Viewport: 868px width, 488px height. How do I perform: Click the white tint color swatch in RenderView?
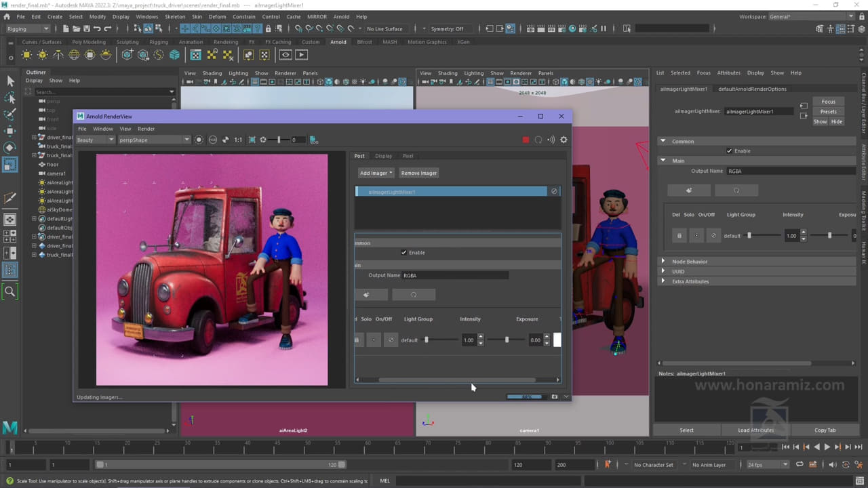pyautogui.click(x=557, y=340)
